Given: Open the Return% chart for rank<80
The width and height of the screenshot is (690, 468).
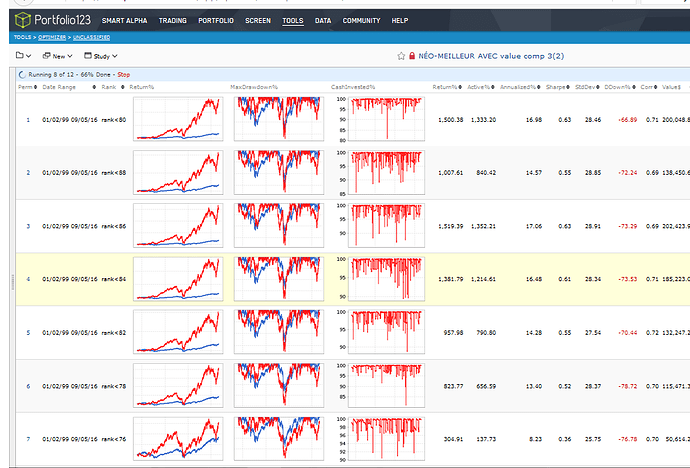Looking at the screenshot, I should click(x=178, y=119).
